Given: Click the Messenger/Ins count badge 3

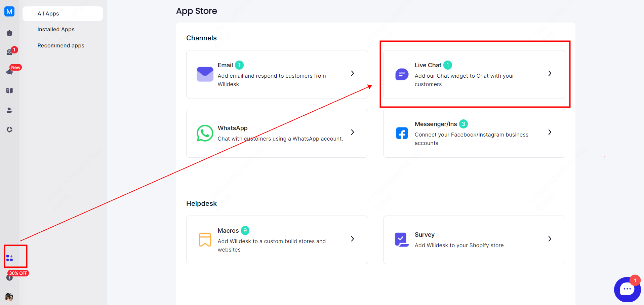Looking at the screenshot, I should pos(464,124).
